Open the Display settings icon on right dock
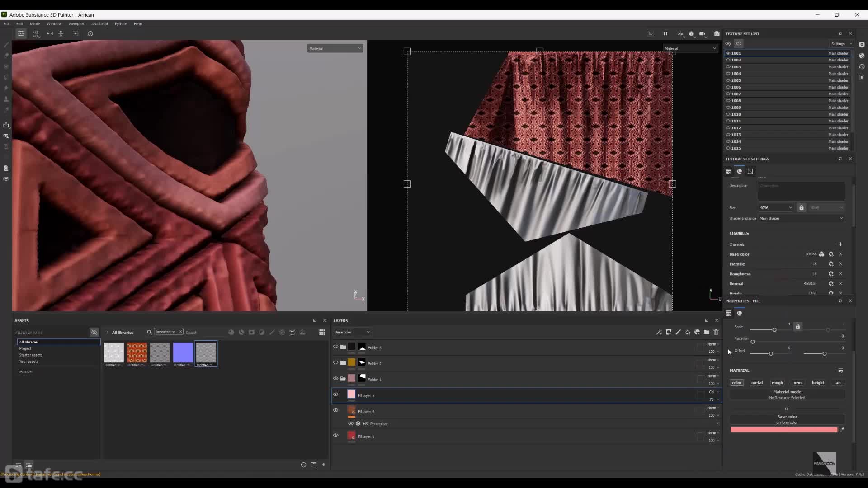This screenshot has width=868, height=488. click(862, 45)
